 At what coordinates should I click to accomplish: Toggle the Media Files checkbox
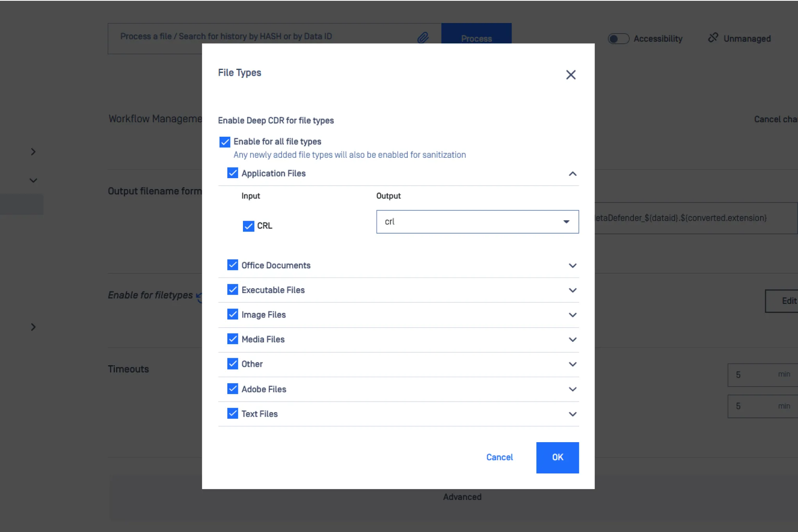[x=232, y=339]
